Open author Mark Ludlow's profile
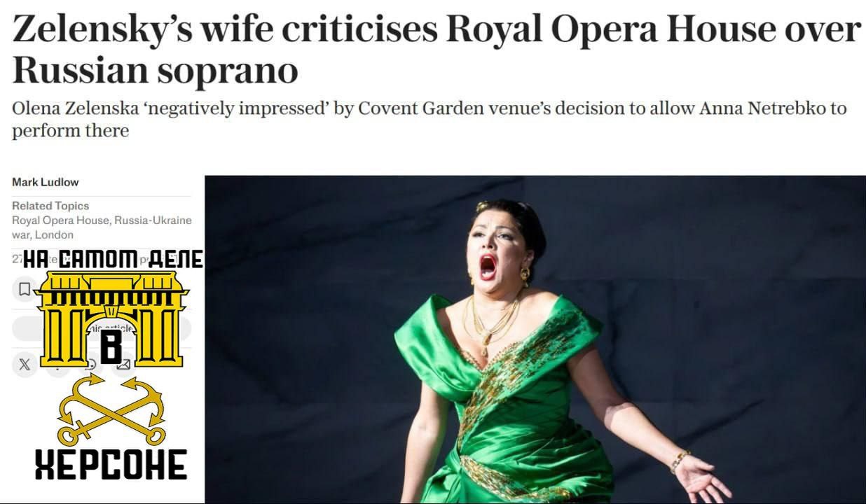 46,182
